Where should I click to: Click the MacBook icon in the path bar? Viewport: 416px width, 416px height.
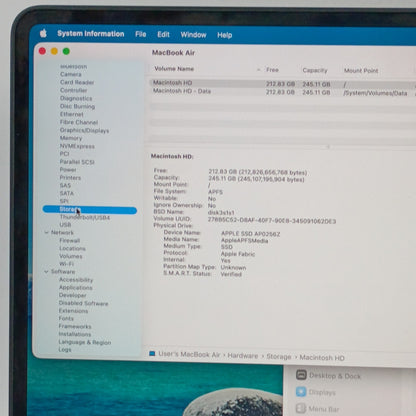(152, 354)
